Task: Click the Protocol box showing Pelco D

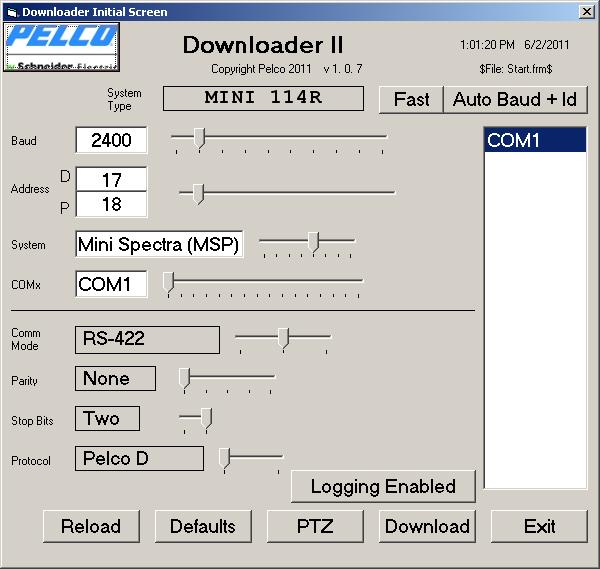Action: click(x=139, y=458)
